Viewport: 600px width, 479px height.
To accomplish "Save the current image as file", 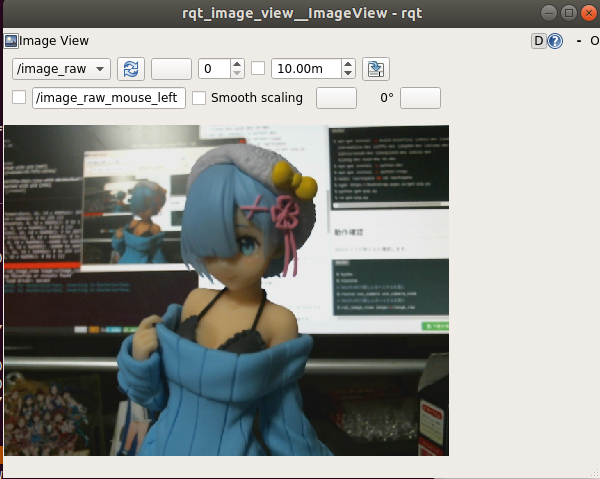I will 376,69.
